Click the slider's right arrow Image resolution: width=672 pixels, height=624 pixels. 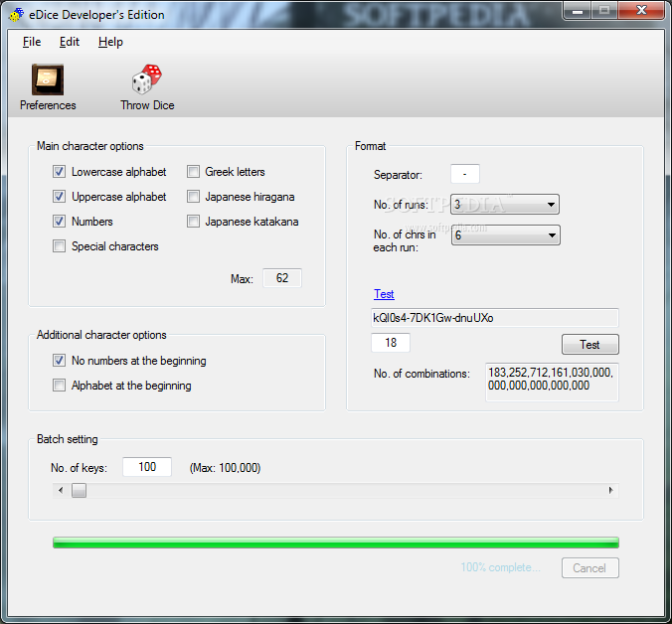610,491
